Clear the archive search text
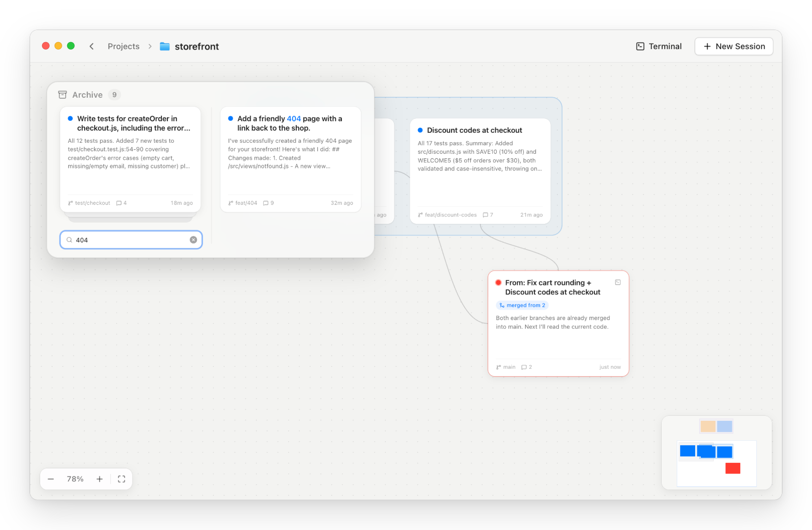Screen dimensions: 812x530 point(193,240)
